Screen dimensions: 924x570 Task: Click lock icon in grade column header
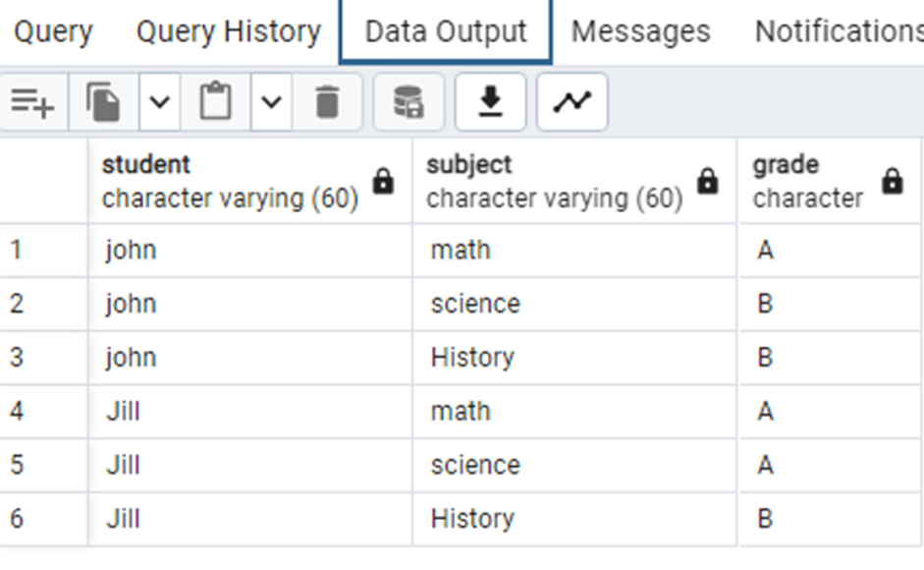point(893,181)
